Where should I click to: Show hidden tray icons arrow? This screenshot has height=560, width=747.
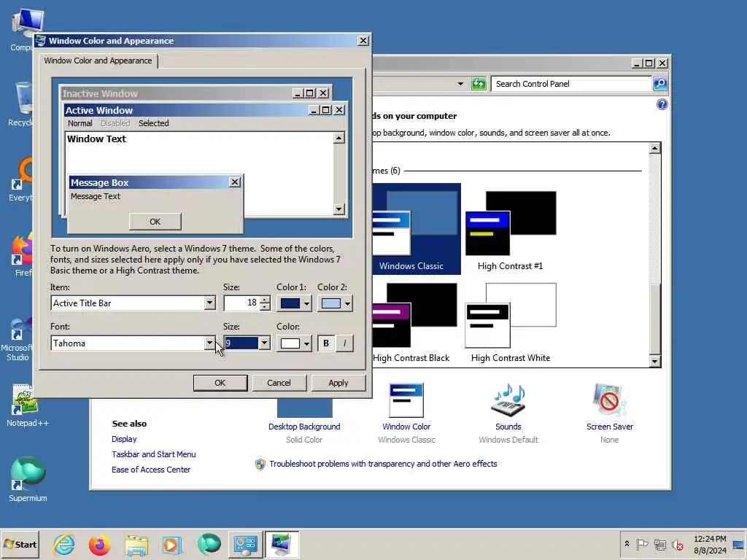tap(627, 544)
